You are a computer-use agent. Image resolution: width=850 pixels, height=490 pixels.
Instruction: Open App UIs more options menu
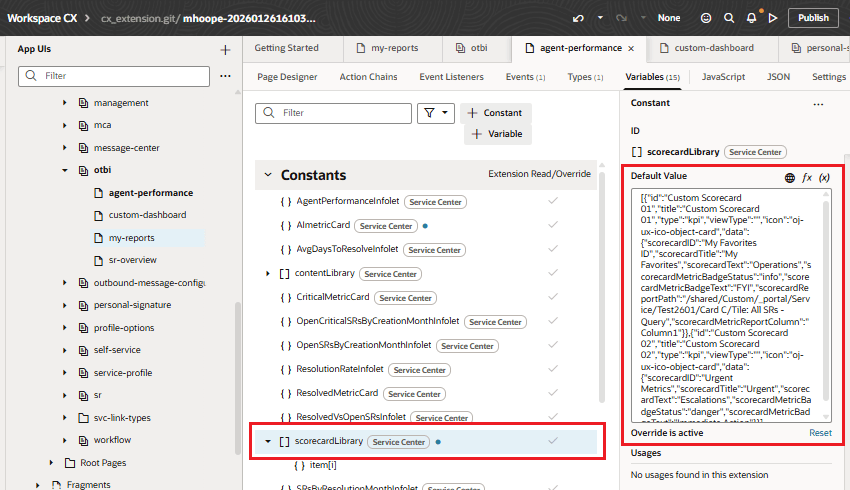[x=226, y=76]
